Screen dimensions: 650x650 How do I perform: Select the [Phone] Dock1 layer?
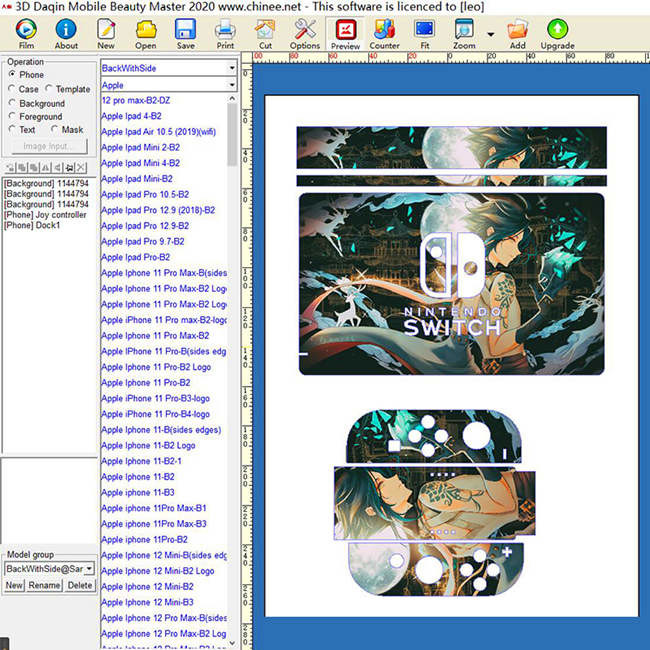point(32,225)
